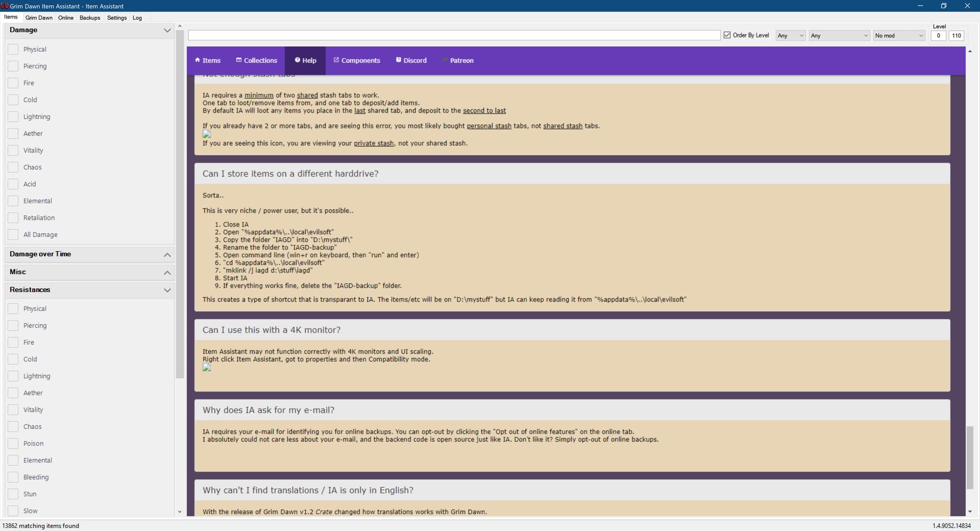Click the help page vertical scrollbar thumb
Image resolution: width=980 pixels, height=531 pixels.
tap(970, 457)
